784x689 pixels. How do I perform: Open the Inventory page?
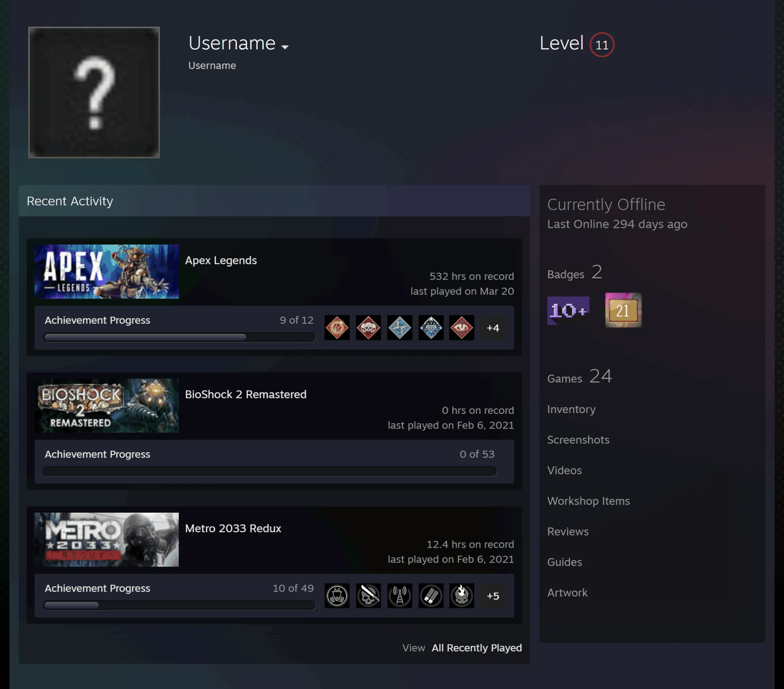point(571,409)
